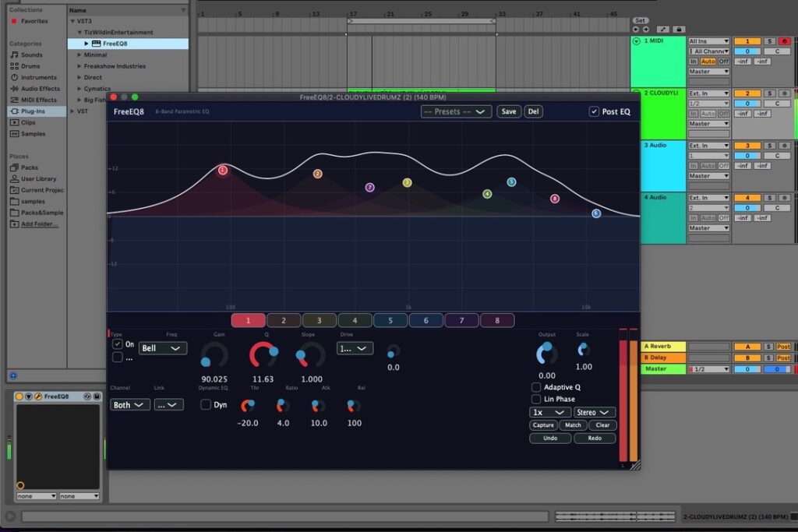Adjust the Q knob showing 11.63

point(263,354)
